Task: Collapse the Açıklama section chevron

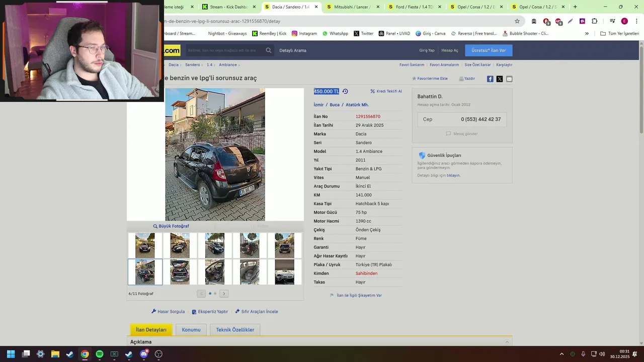Action: pyautogui.click(x=507, y=342)
